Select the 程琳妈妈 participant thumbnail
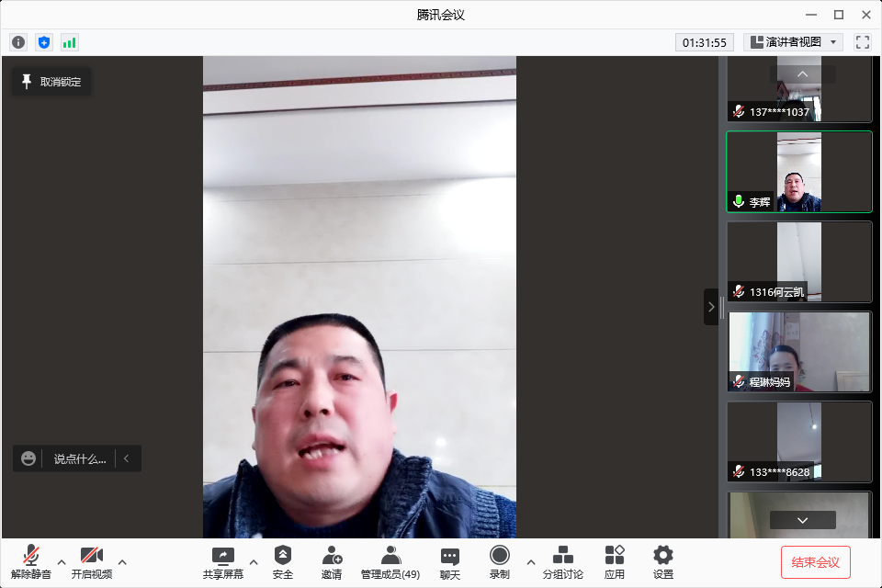 pos(799,352)
